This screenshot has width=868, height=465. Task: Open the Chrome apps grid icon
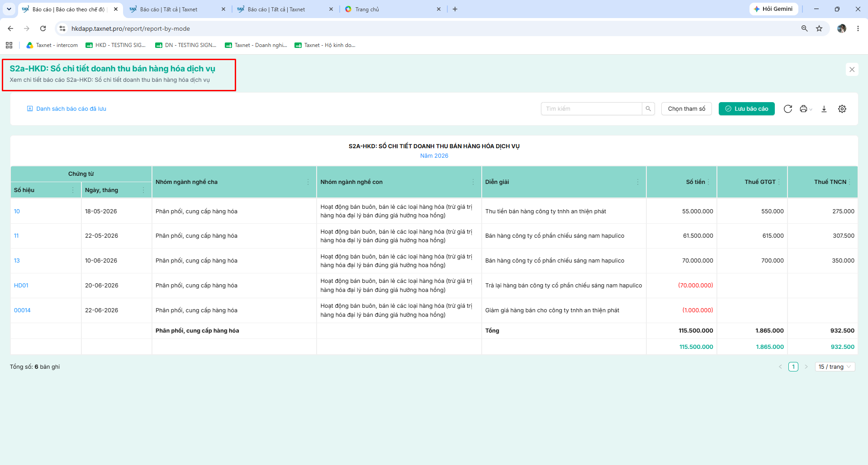point(9,45)
